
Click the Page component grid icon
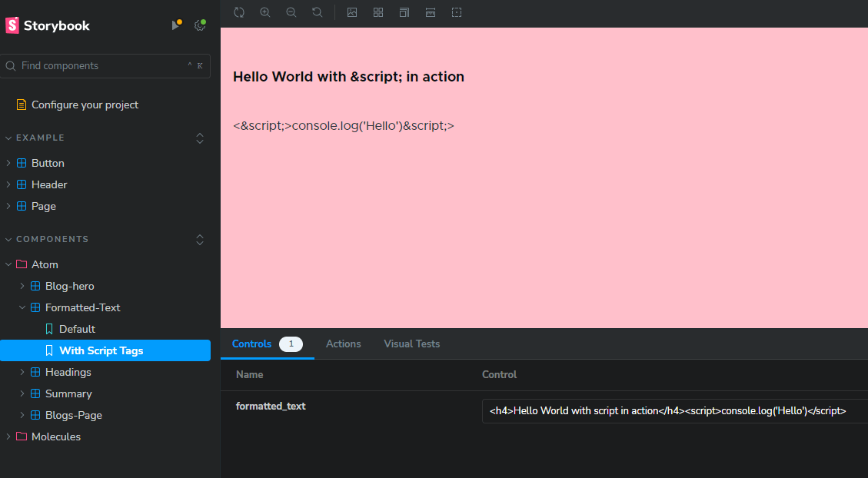tap(22, 207)
